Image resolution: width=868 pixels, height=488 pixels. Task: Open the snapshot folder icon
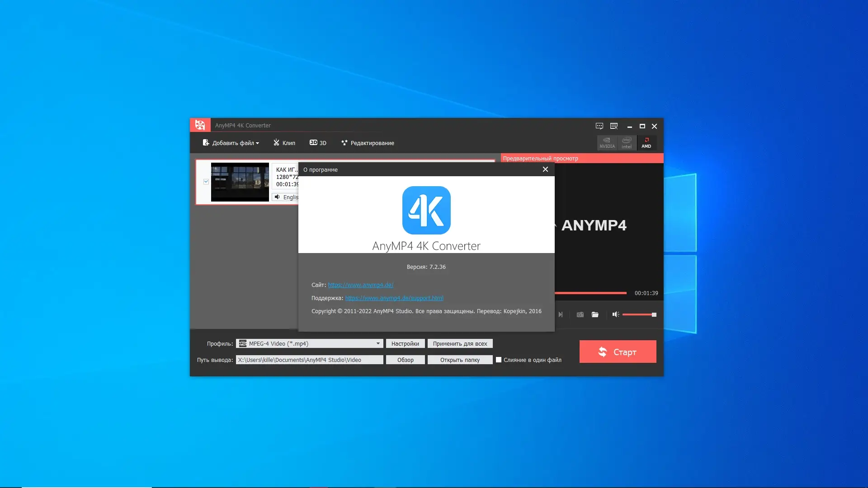coord(595,314)
